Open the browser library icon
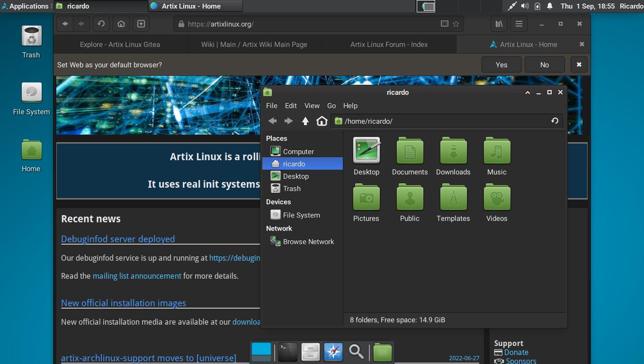 [499, 24]
